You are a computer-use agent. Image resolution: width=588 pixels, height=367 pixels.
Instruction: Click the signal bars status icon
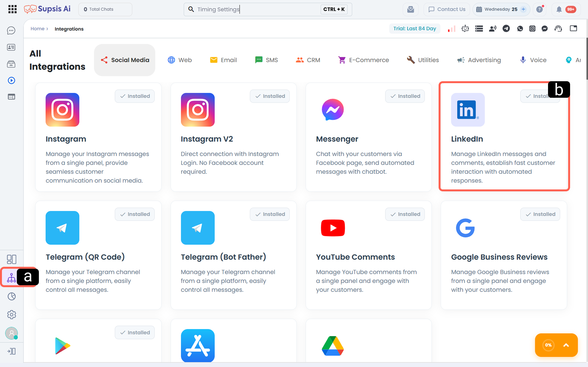452,29
